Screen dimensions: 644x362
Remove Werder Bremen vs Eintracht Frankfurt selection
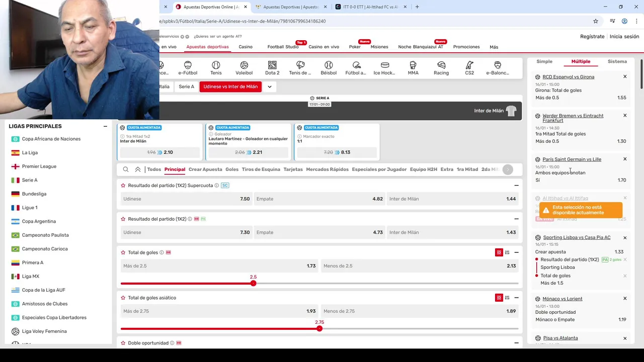click(625, 116)
